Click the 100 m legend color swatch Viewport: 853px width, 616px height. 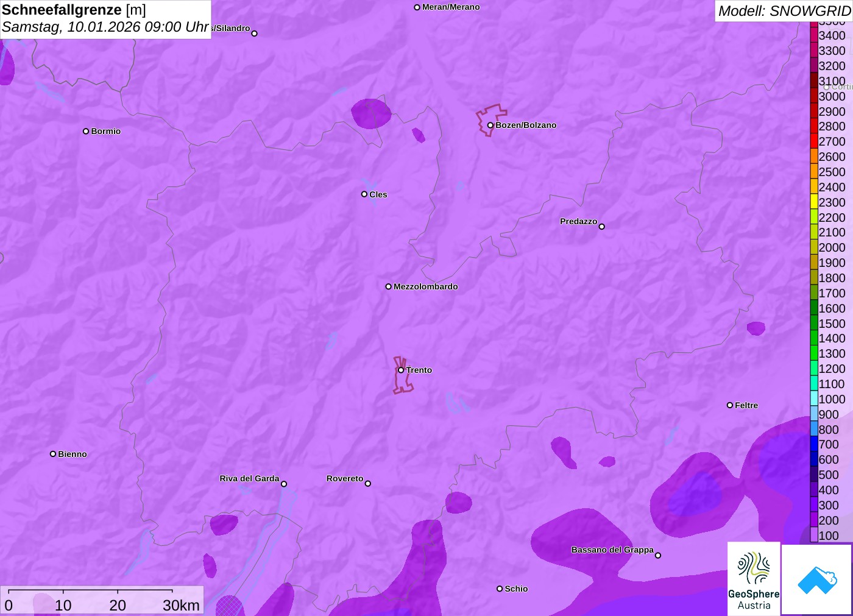coord(814,536)
